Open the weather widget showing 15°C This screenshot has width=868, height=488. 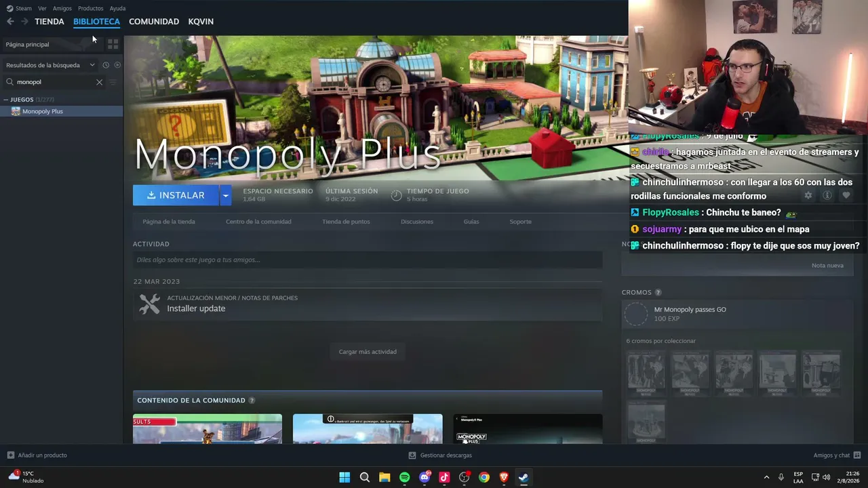pos(26,477)
